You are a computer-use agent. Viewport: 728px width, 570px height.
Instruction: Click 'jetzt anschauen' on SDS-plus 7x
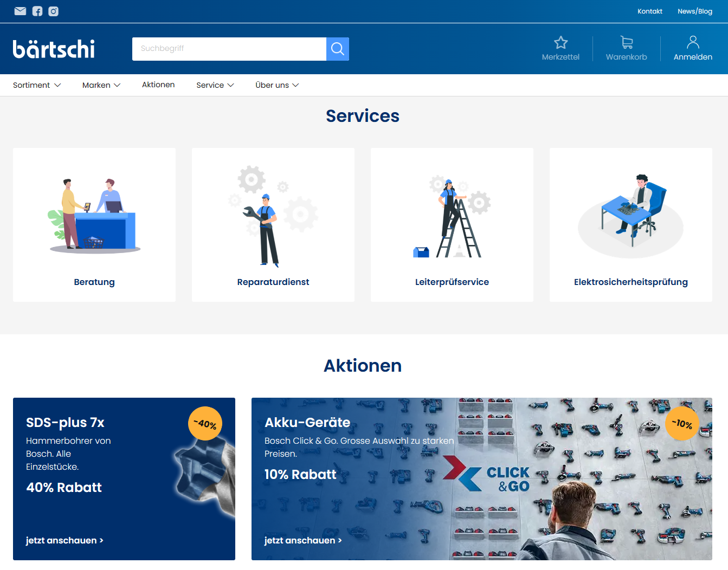(x=65, y=540)
